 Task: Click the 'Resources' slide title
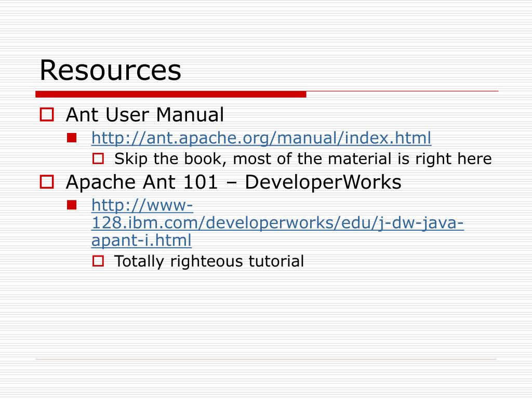pos(110,70)
